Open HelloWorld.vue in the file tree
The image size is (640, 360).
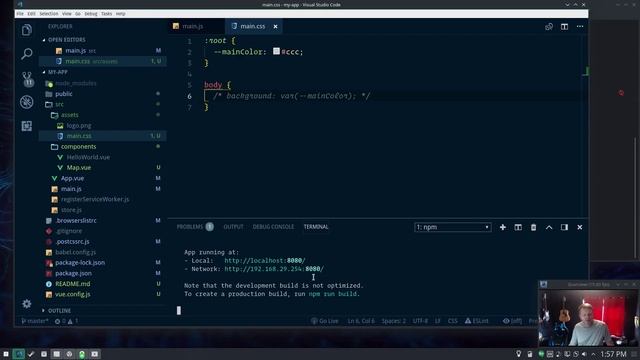(x=88, y=157)
